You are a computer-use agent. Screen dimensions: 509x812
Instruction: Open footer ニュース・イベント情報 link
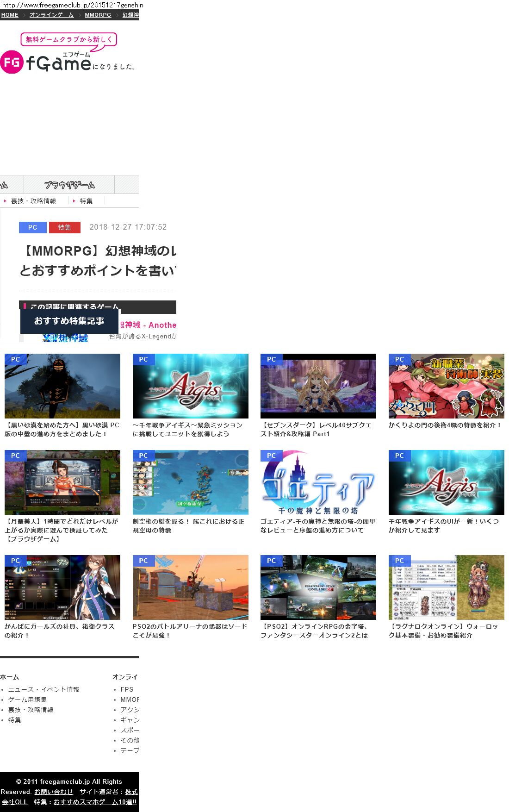click(43, 689)
